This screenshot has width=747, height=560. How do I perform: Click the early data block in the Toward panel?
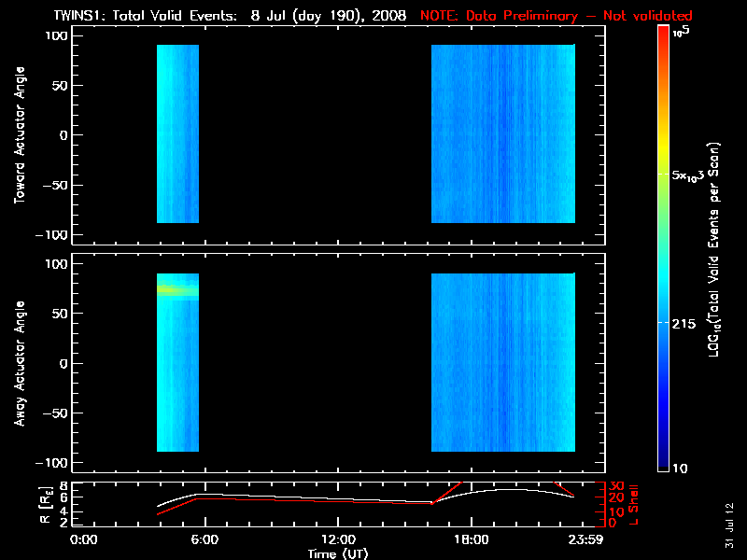(x=177, y=133)
